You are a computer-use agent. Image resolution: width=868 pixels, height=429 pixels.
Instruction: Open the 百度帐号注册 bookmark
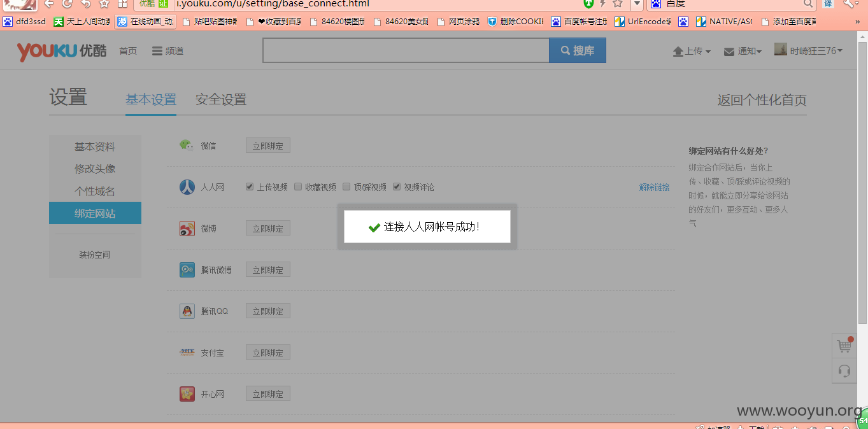pyautogui.click(x=580, y=22)
